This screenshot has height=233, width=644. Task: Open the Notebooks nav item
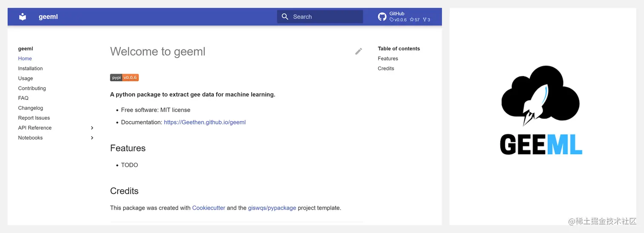[31, 138]
